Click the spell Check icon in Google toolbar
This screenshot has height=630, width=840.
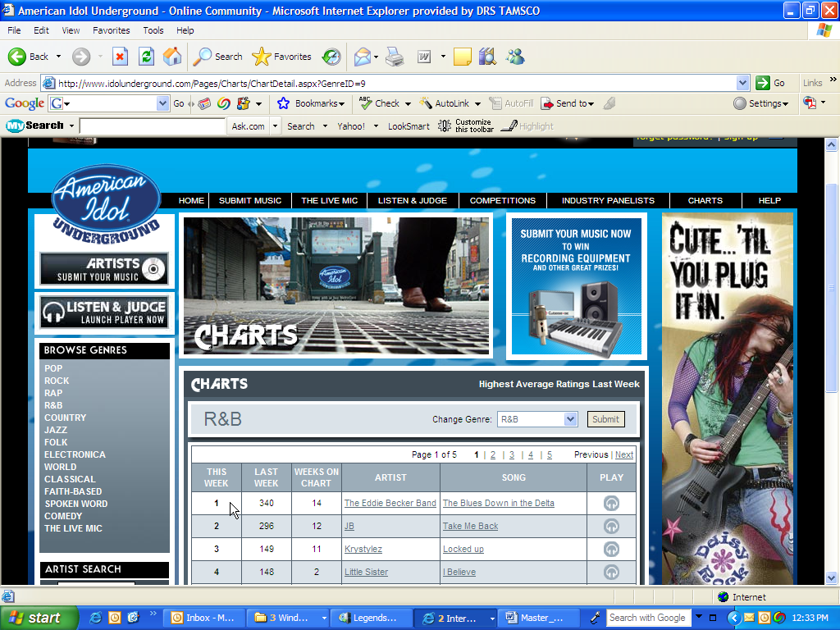tap(365, 103)
